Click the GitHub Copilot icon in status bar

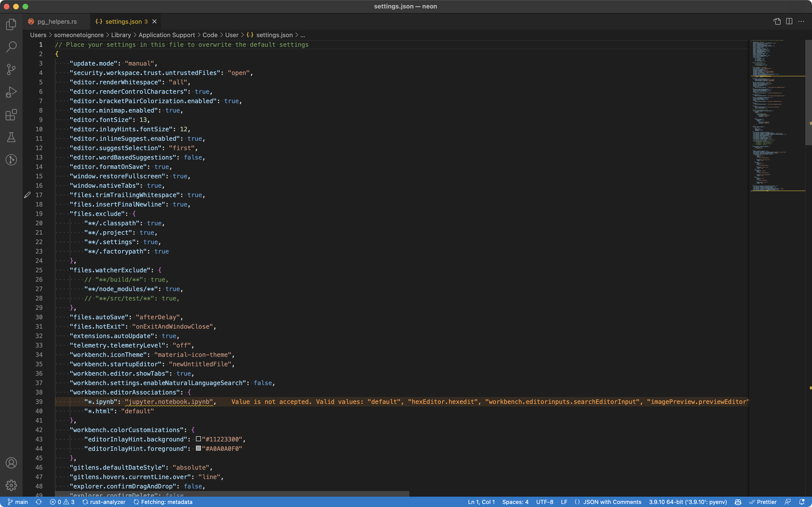[738, 502]
